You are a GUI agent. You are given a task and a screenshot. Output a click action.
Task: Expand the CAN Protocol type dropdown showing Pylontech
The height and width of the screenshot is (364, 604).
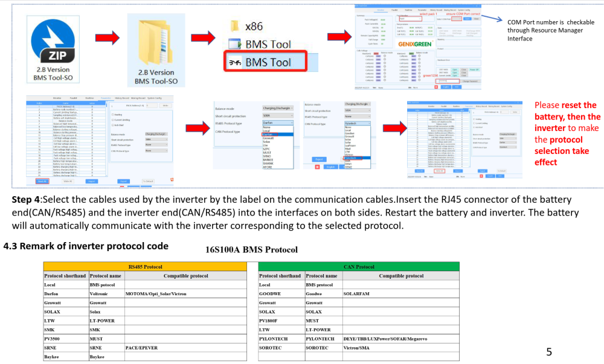click(x=357, y=124)
